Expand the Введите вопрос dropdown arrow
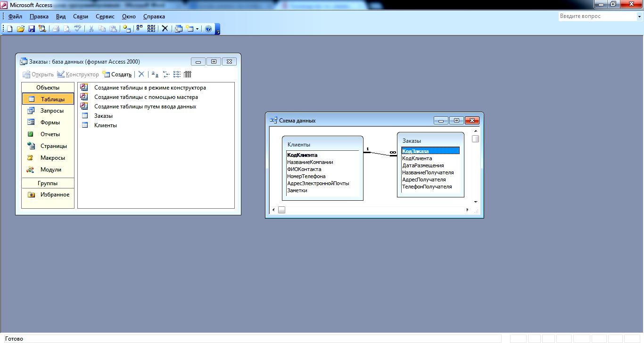This screenshot has width=644, height=343. click(x=639, y=16)
